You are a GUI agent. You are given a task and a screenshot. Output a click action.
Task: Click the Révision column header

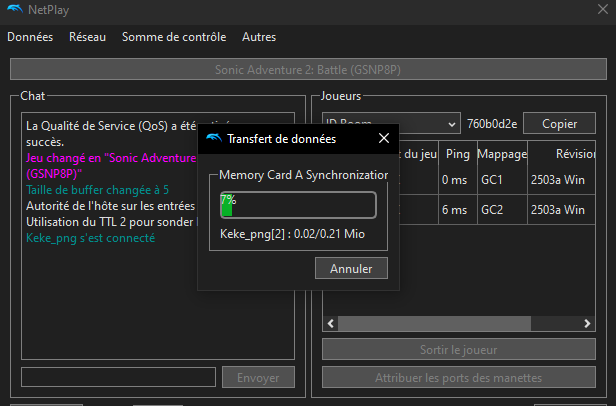click(x=561, y=154)
